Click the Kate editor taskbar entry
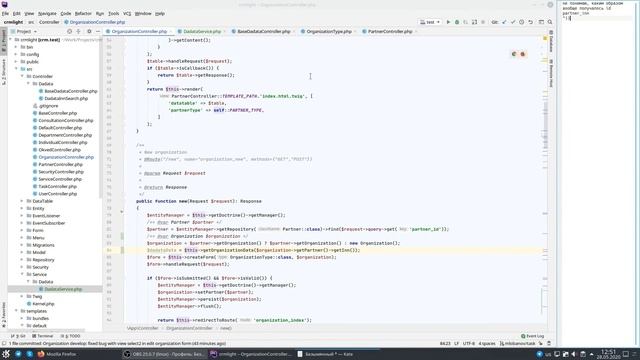 pos(324,354)
